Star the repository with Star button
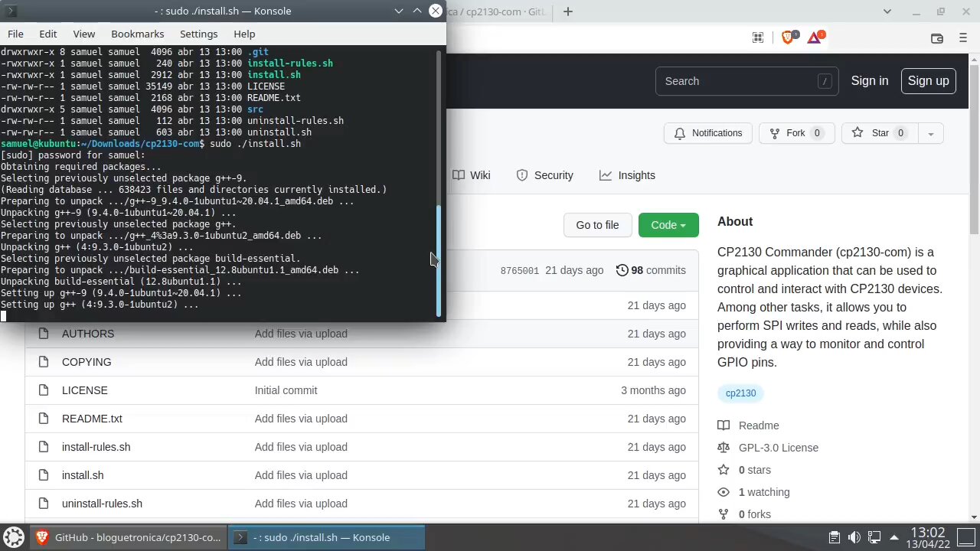Image resolution: width=980 pixels, height=551 pixels. (880, 133)
